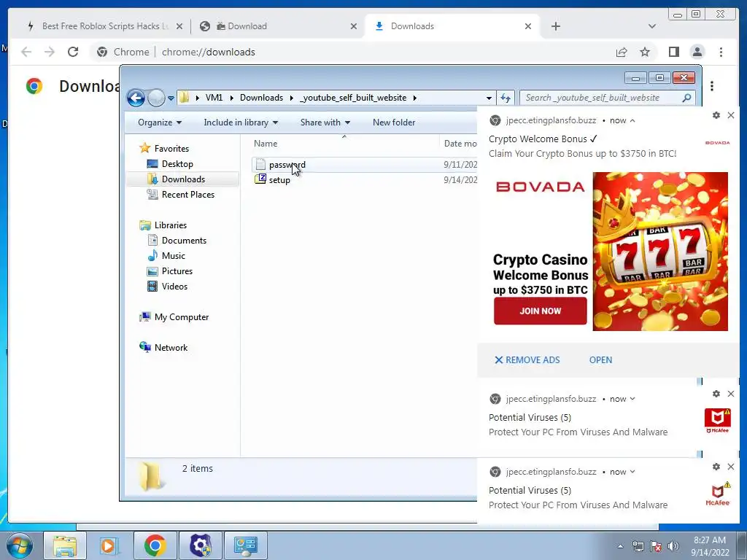747x560 pixels.
Task: Dismiss second Potential Viruses notification
Action: 731,467
